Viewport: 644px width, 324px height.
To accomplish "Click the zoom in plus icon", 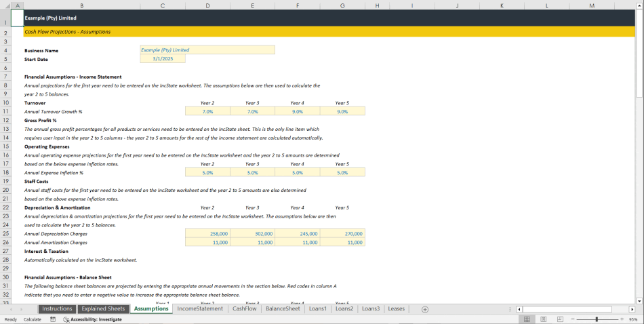I will tap(622, 319).
